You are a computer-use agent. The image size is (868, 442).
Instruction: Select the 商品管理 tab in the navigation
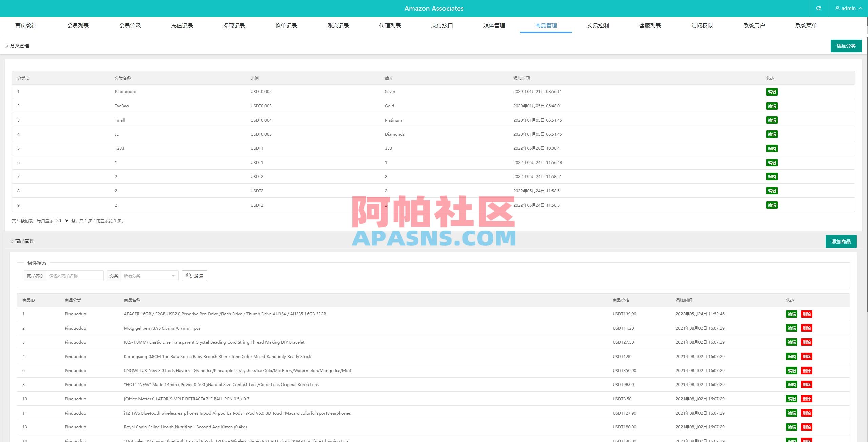(546, 25)
